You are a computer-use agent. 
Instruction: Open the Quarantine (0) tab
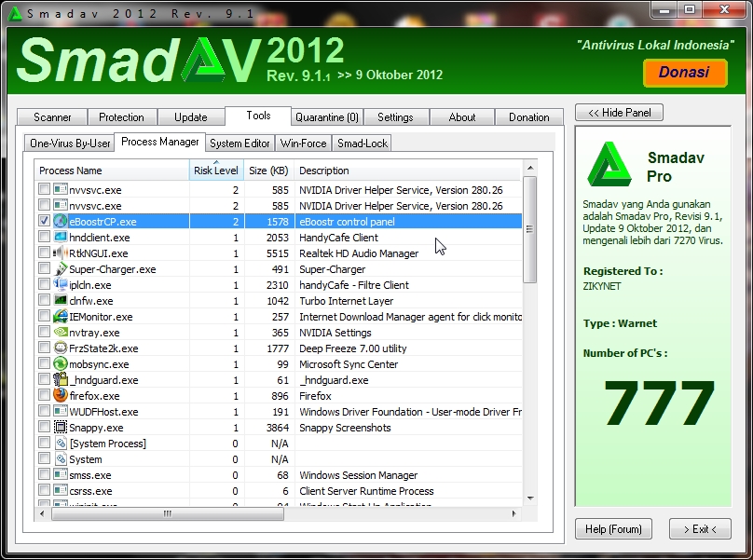tap(327, 117)
